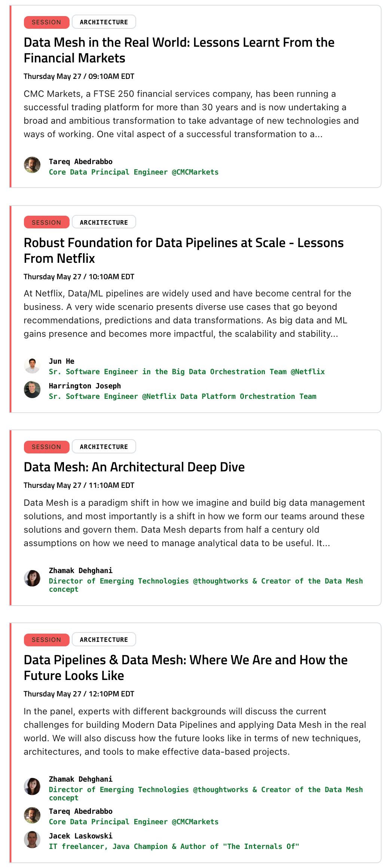This screenshot has width=392, height=868.
Task: Click Zhamak Dehghani's avatar in Deep Dive session
Action: 32,578
